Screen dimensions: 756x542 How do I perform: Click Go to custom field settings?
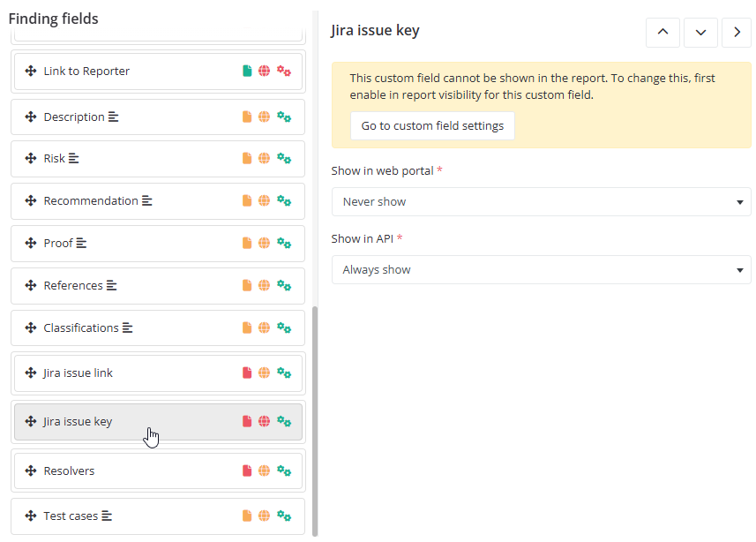coord(432,125)
